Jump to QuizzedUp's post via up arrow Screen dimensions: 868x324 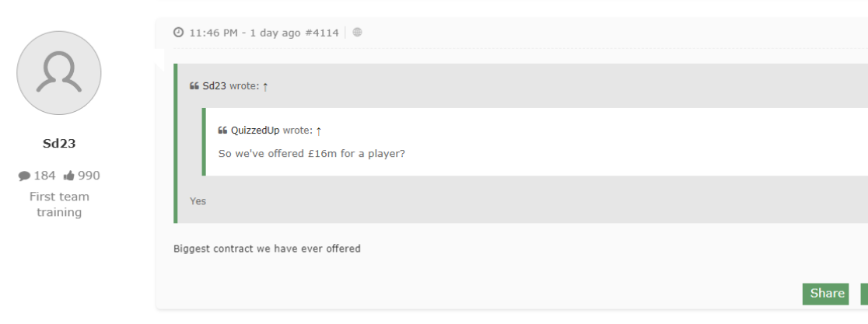click(x=319, y=131)
